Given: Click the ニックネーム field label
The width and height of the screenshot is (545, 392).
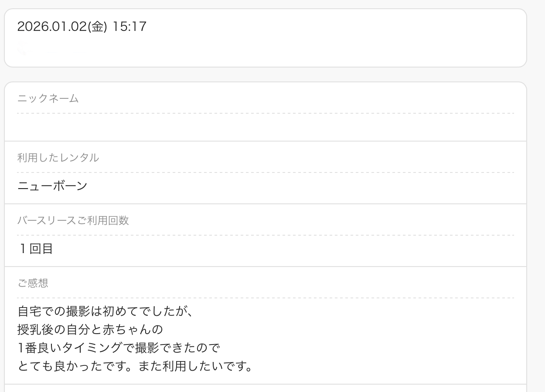Looking at the screenshot, I should (x=48, y=98).
